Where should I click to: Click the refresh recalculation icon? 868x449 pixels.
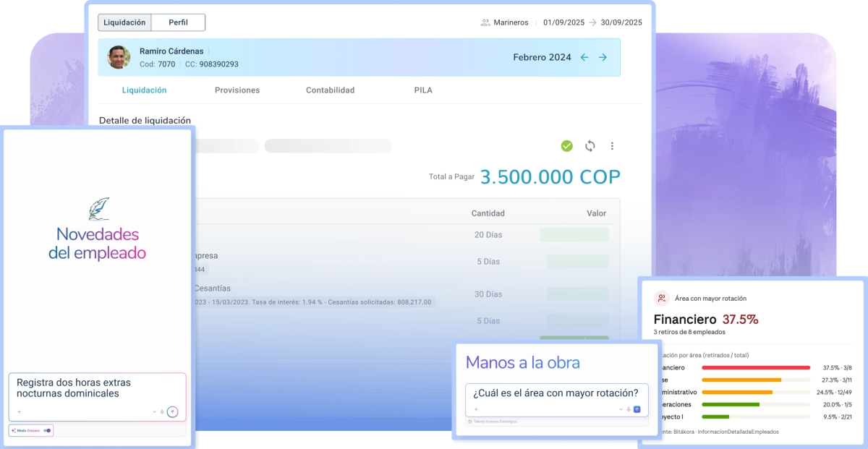point(590,146)
